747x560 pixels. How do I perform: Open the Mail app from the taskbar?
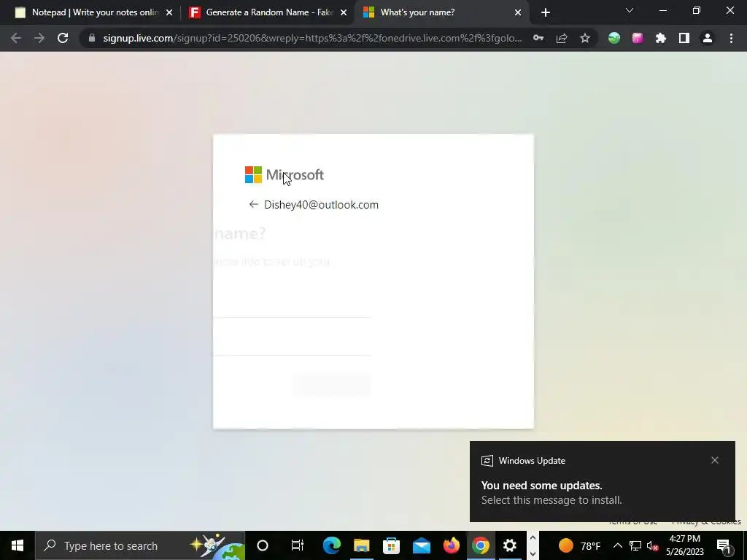click(x=421, y=545)
